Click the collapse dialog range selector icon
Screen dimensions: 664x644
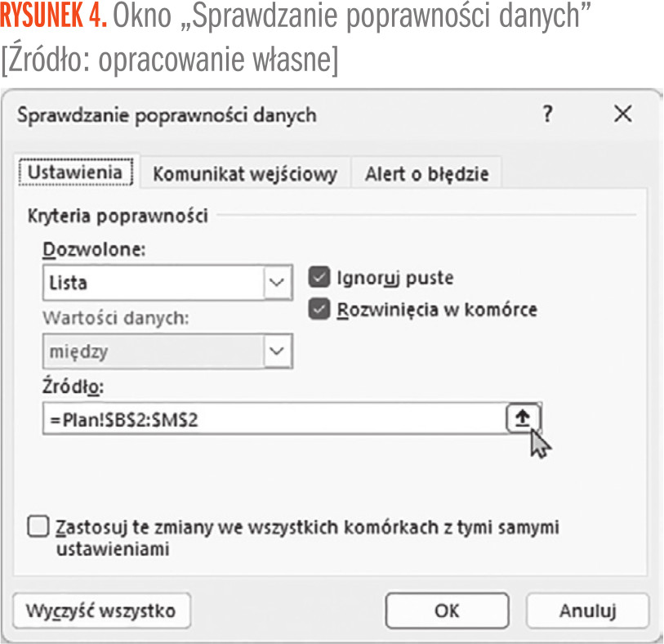[524, 418]
